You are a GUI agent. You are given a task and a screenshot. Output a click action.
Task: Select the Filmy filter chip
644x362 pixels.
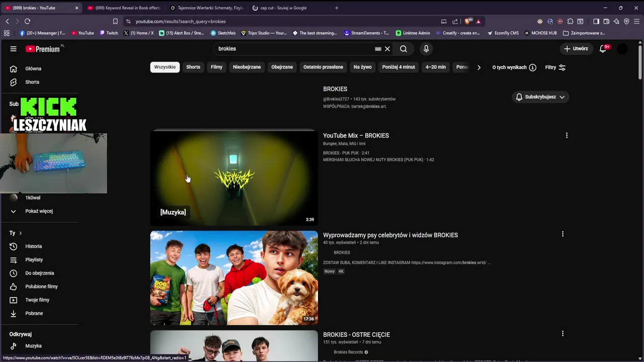pos(216,67)
